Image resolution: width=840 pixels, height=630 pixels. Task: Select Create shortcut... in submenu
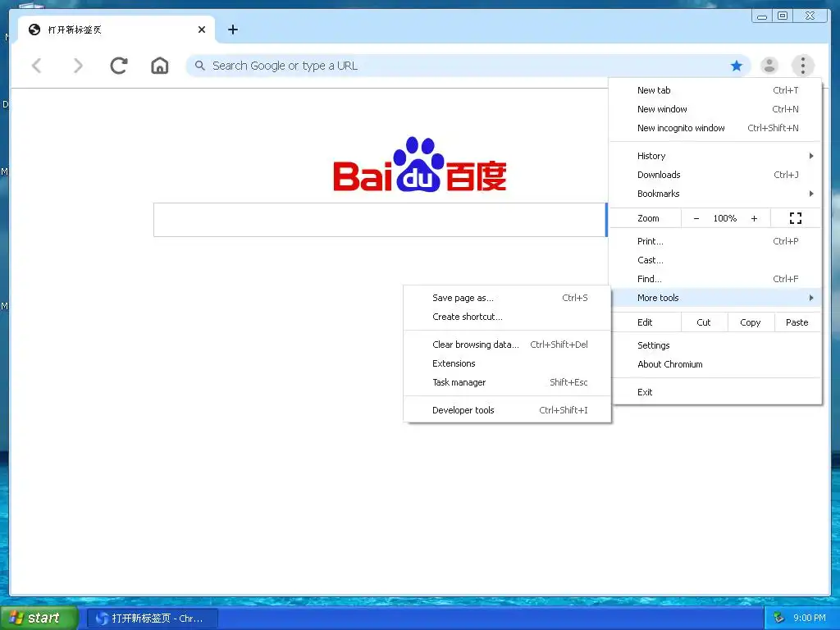coord(507,317)
